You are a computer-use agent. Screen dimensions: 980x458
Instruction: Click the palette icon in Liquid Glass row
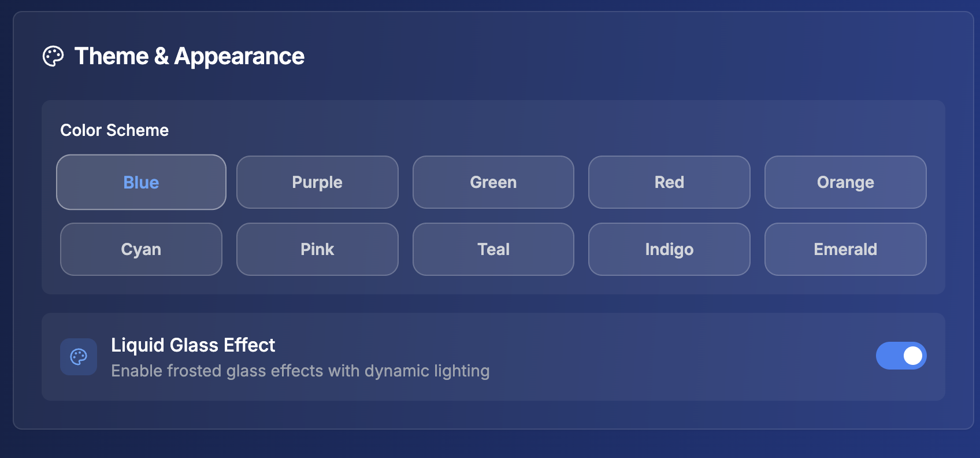pyautogui.click(x=79, y=357)
